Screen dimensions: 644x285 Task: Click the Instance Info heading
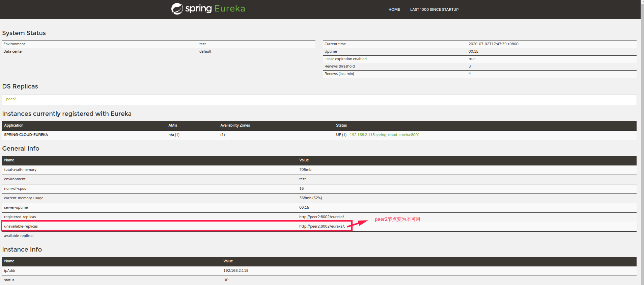(22, 249)
